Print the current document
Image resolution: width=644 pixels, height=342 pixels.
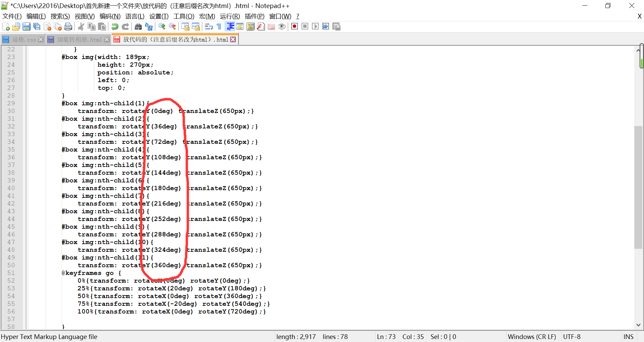(x=68, y=26)
